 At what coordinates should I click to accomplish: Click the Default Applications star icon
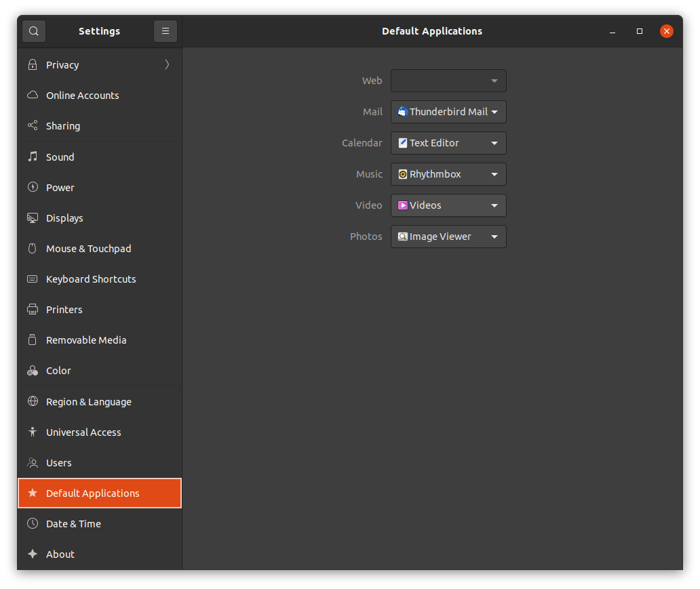[33, 493]
